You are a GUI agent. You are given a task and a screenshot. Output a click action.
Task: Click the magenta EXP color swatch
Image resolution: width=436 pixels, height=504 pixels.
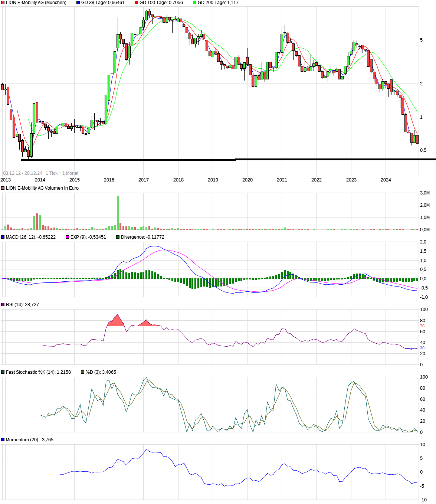click(x=67, y=236)
